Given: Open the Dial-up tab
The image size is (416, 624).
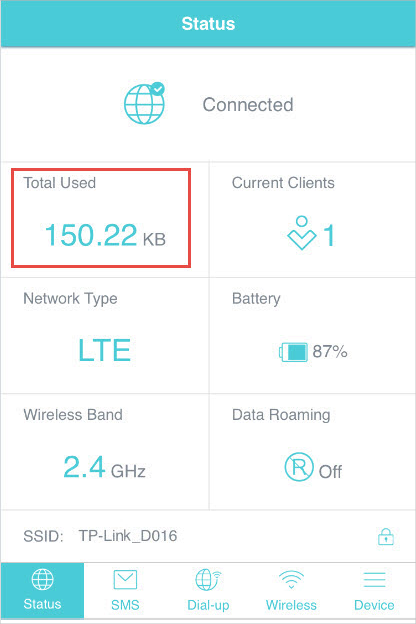Looking at the screenshot, I should click(208, 591).
